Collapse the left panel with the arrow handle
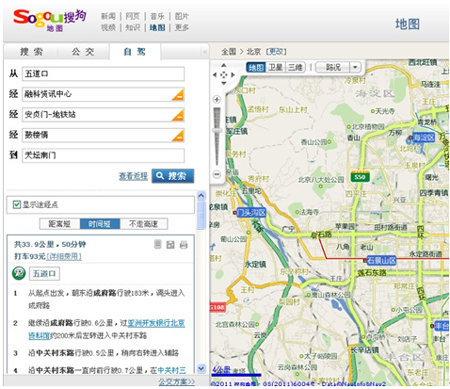 click(204, 52)
